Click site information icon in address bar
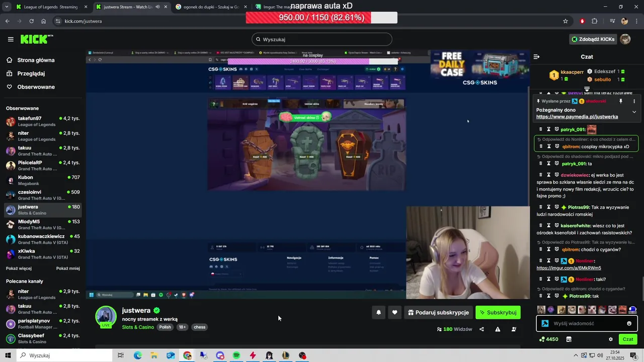The width and height of the screenshot is (644, 362). (58, 21)
